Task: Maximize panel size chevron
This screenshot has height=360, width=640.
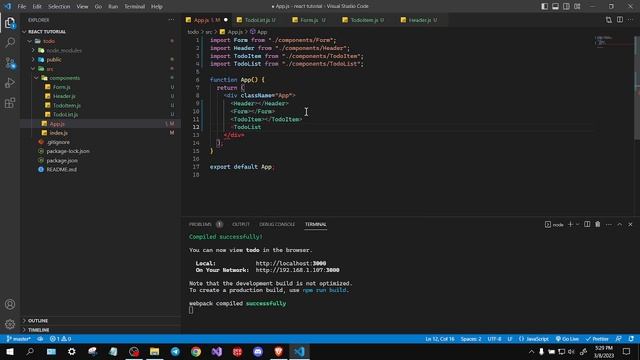Action: pos(620,224)
